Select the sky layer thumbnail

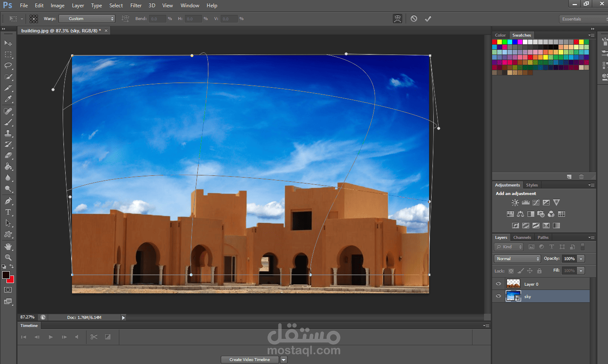[513, 296]
